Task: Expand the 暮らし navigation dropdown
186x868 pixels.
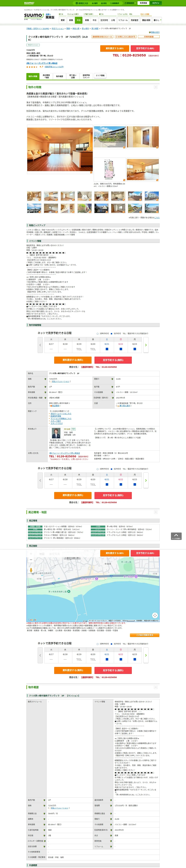Action: 157,20
